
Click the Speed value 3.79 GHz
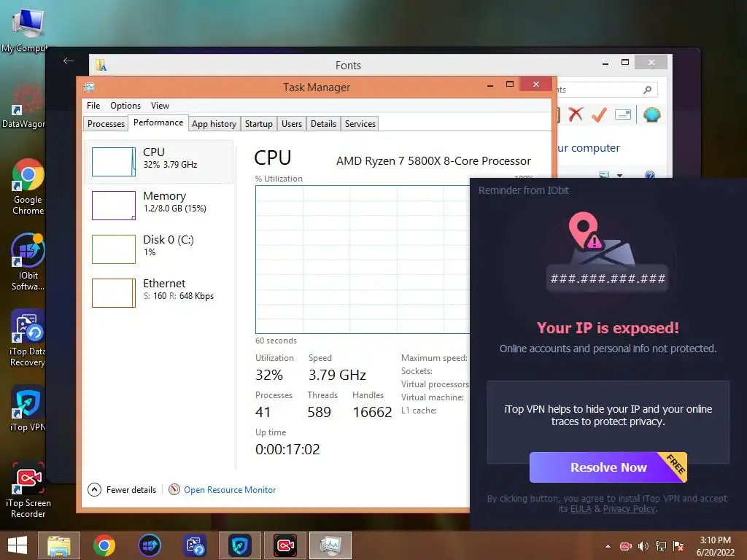337,376
